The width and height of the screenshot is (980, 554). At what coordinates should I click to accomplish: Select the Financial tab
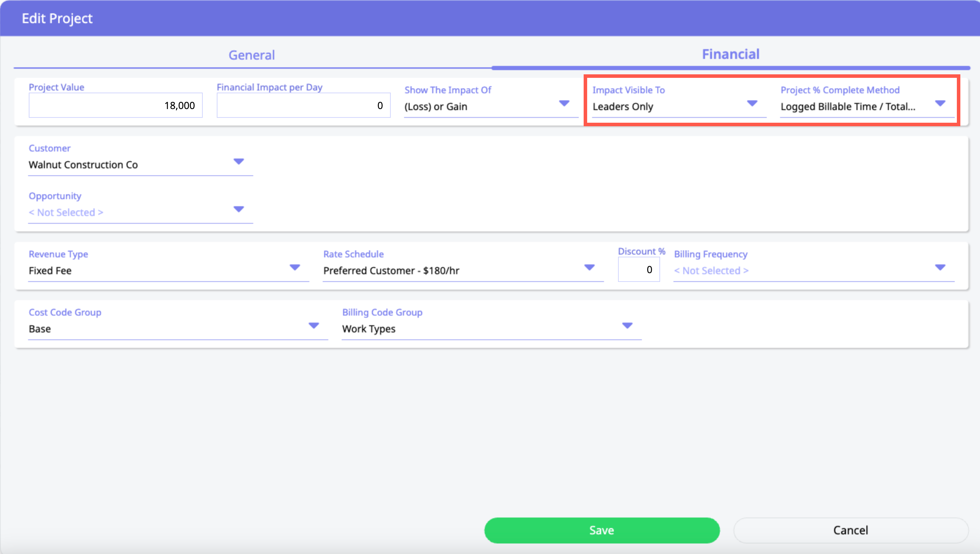point(730,54)
